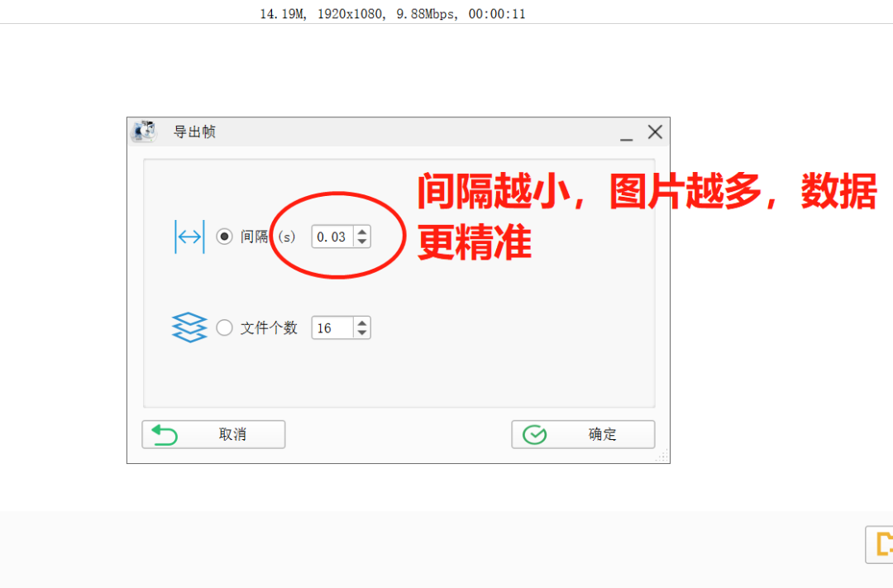This screenshot has height=588, width=893.
Task: Confirm export with 确定 button text
Action: coord(603,435)
